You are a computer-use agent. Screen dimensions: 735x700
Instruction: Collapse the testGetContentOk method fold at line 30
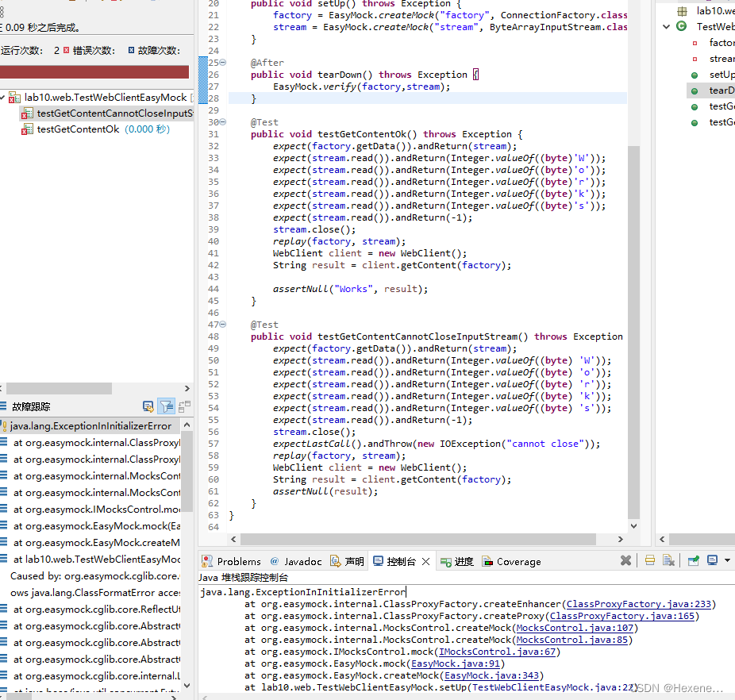coord(223,122)
